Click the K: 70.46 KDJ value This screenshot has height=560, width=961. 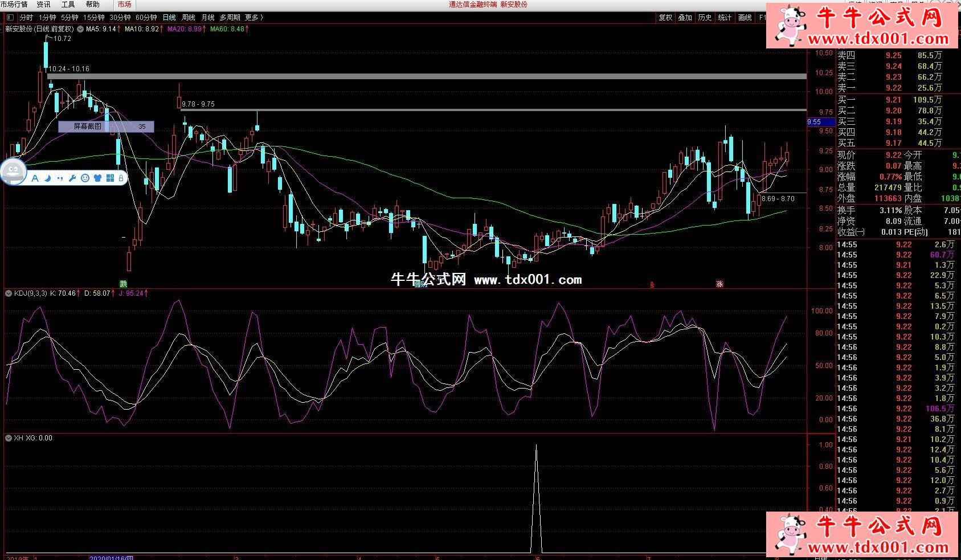click(x=63, y=293)
